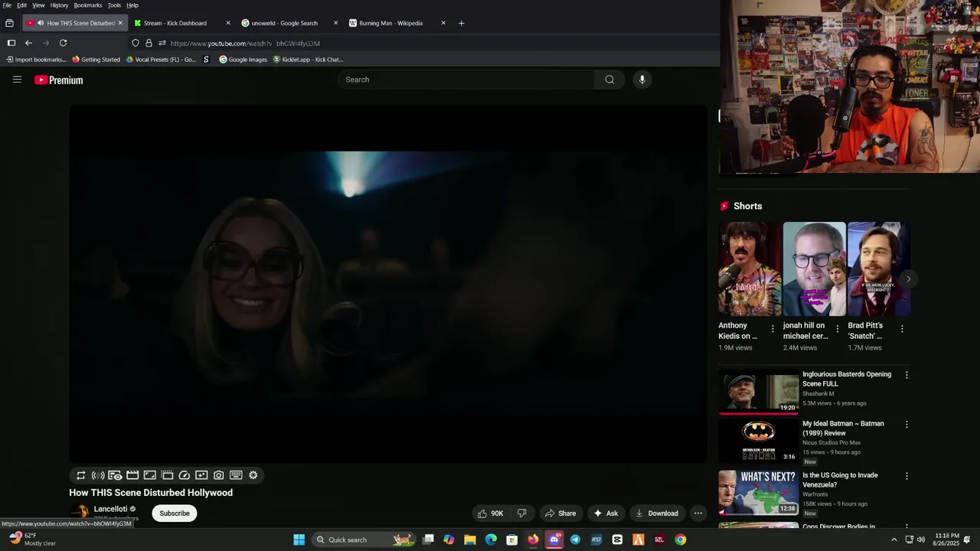
Task: Click the Ask button
Action: click(606, 514)
